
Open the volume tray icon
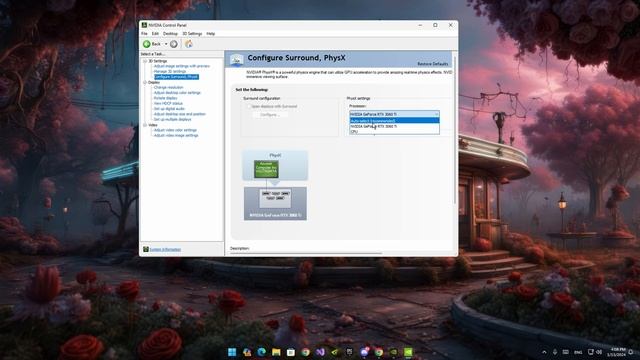click(599, 352)
